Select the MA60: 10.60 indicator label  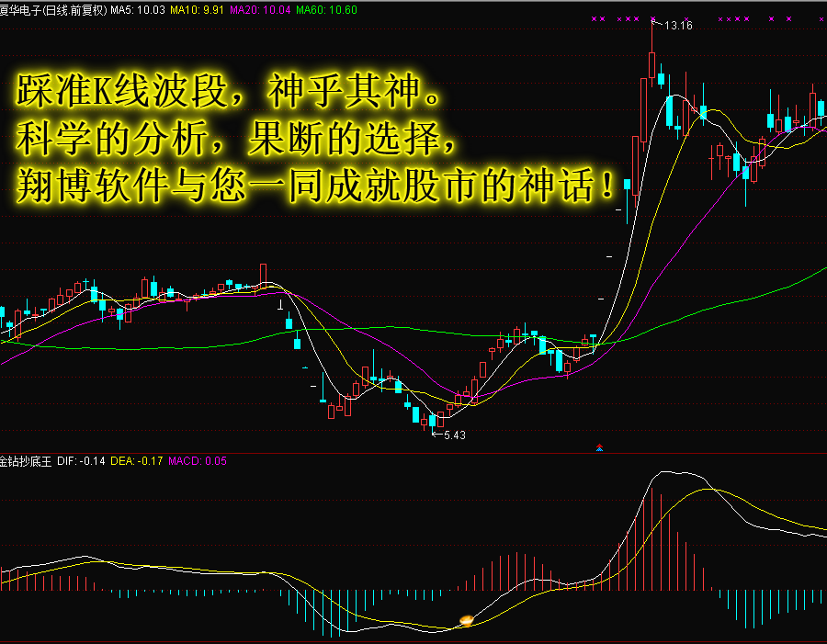tap(326, 10)
